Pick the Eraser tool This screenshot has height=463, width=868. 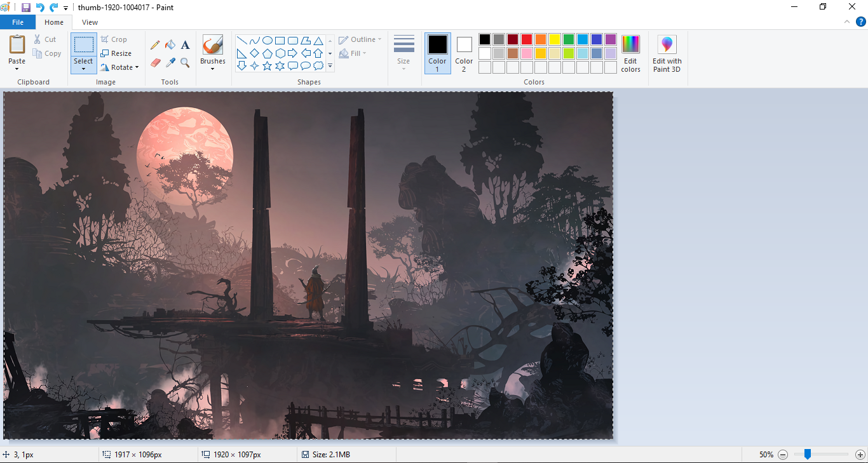(155, 62)
